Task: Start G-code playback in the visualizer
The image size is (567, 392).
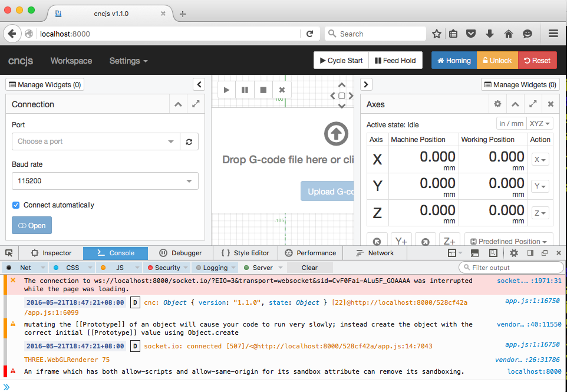Action: pyautogui.click(x=226, y=90)
